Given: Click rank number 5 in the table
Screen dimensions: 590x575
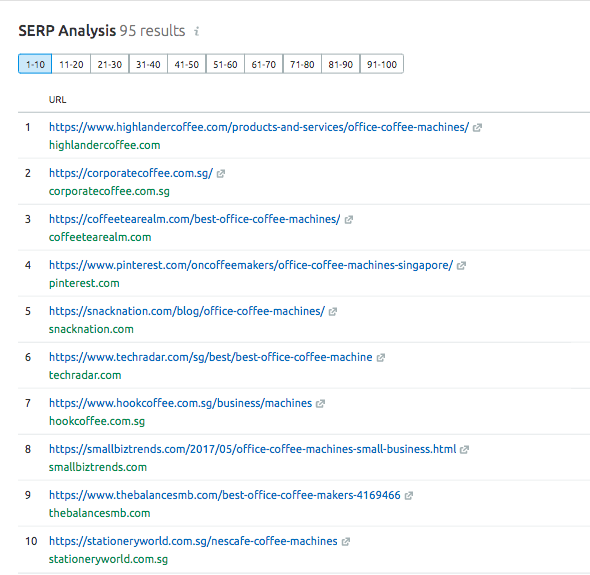Looking at the screenshot, I should [x=28, y=312].
